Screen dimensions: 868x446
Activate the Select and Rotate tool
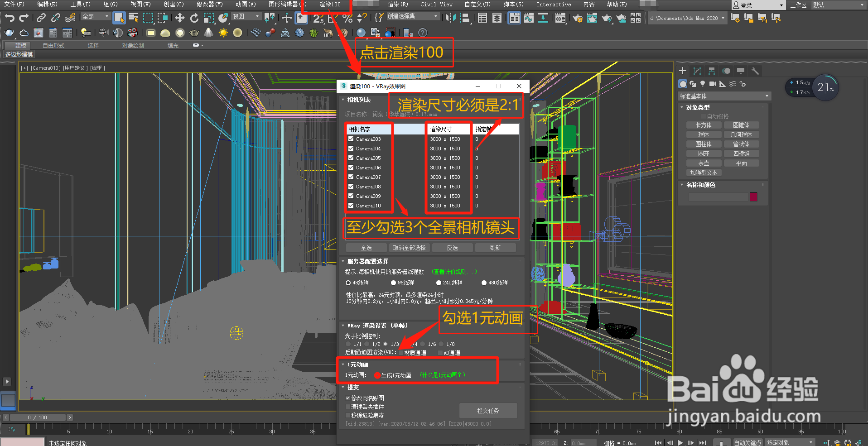194,18
